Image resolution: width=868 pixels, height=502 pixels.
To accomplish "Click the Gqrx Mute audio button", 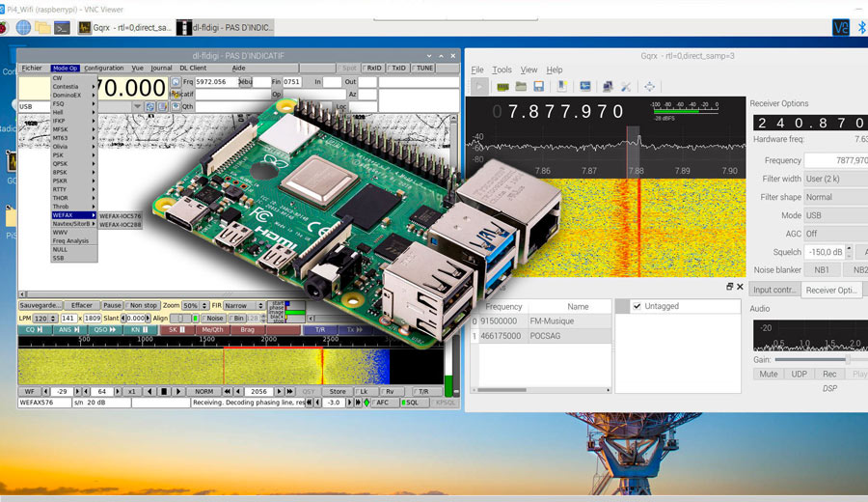I will 768,374.
